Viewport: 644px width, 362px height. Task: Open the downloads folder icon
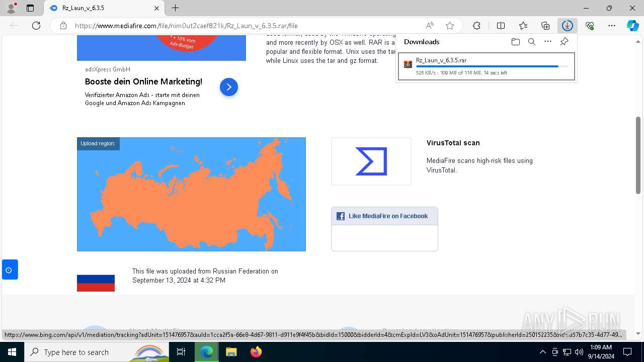tap(515, 42)
